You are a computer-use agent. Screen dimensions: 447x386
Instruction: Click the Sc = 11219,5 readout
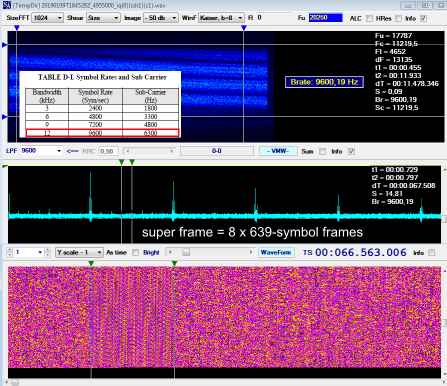(396, 108)
